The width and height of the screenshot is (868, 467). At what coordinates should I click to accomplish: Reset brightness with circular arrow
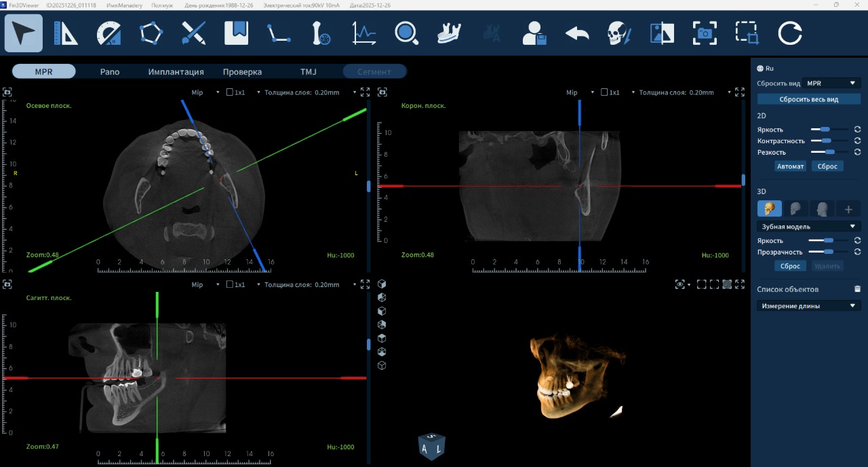coord(857,129)
